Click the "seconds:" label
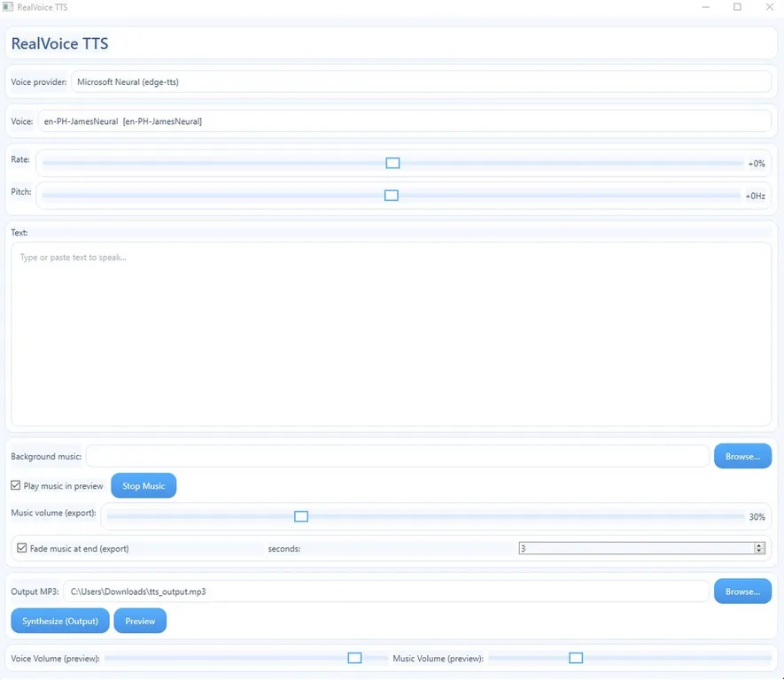Image resolution: width=784 pixels, height=680 pixels. 284,549
